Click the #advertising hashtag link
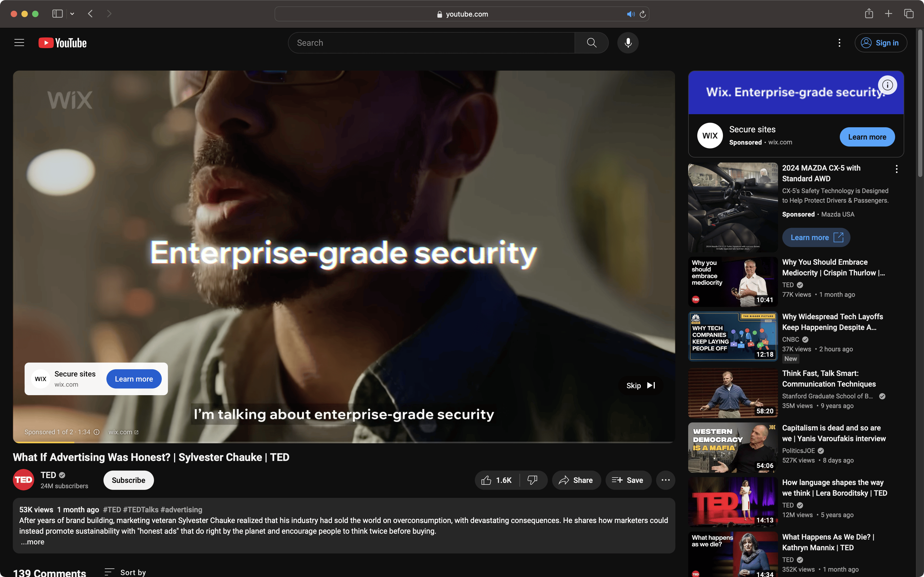This screenshot has height=577, width=924. point(181,509)
